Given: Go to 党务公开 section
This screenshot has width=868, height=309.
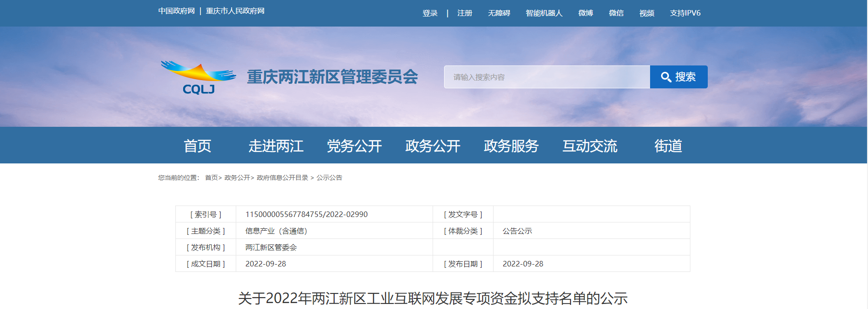Looking at the screenshot, I should pos(354,146).
